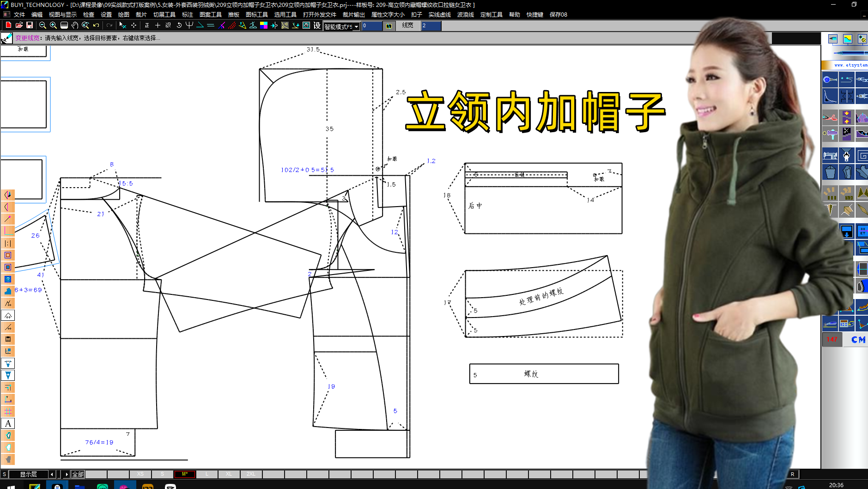Click the plus crosshair tool icon

coord(158,25)
